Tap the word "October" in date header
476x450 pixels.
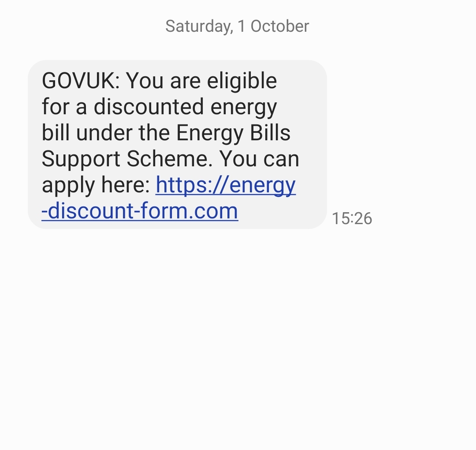280,26
